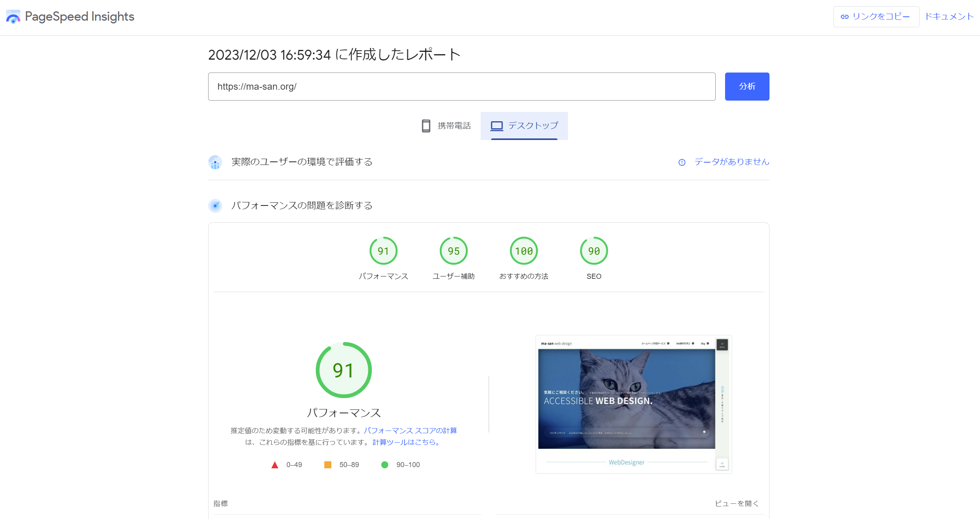The width and height of the screenshot is (980, 519).
Task: Click the 90 SEO score circle
Action: (593, 251)
